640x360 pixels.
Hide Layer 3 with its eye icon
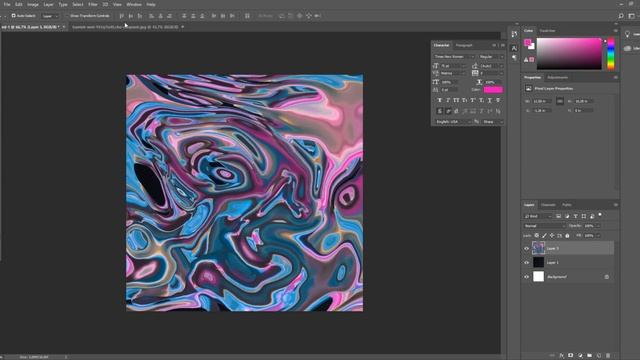[527, 248]
